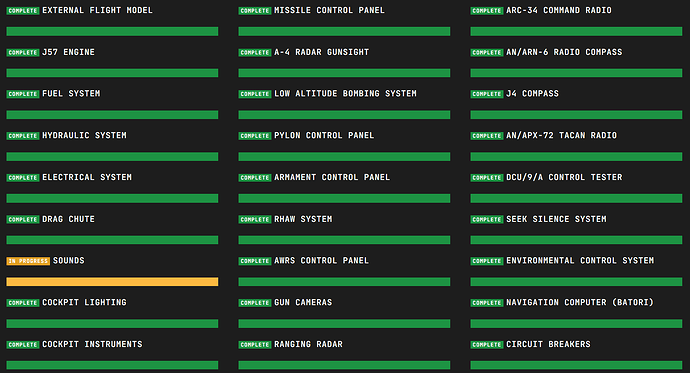Select the 'SOUNDS' label
The width and height of the screenshot is (690, 373).
pyautogui.click(x=69, y=260)
